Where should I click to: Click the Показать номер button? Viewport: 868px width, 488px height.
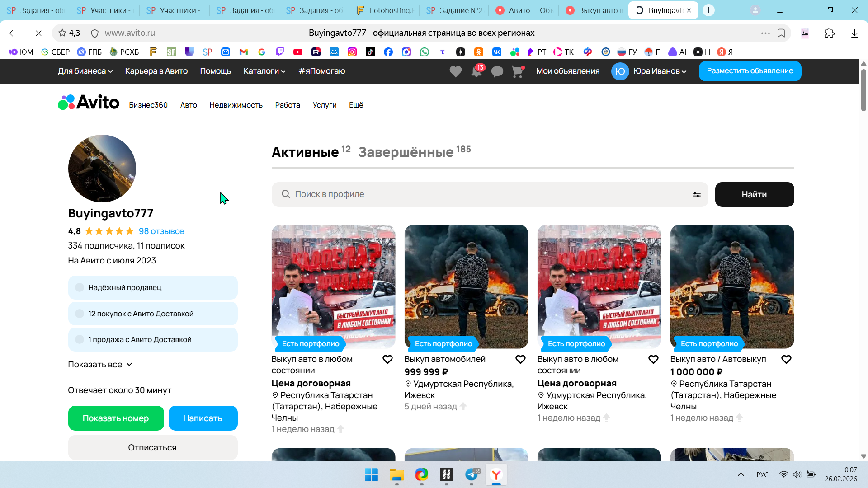[x=116, y=418]
